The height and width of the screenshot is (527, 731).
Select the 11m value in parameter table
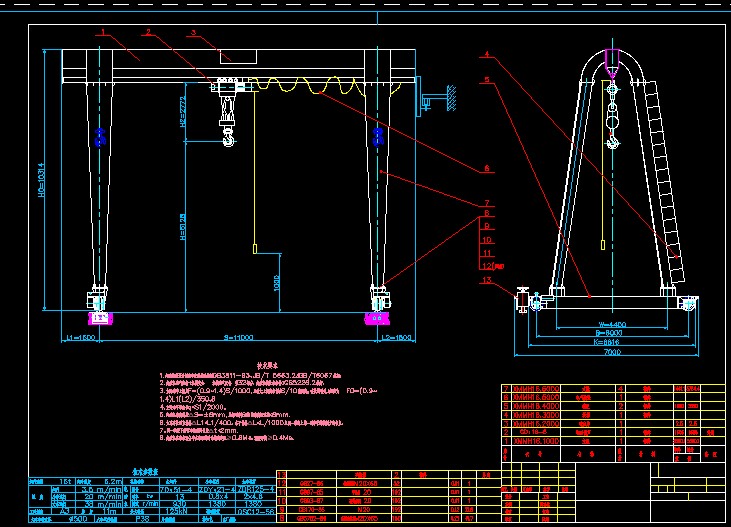(x=110, y=511)
